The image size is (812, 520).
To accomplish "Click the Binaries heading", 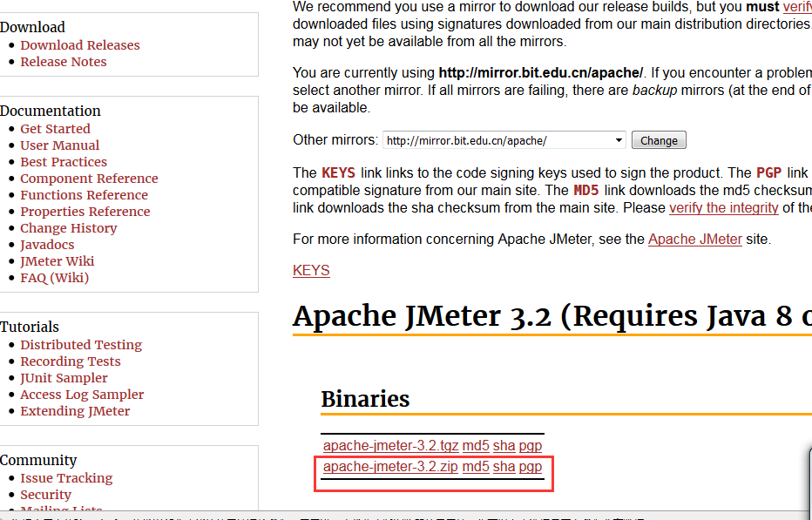I will [365, 399].
